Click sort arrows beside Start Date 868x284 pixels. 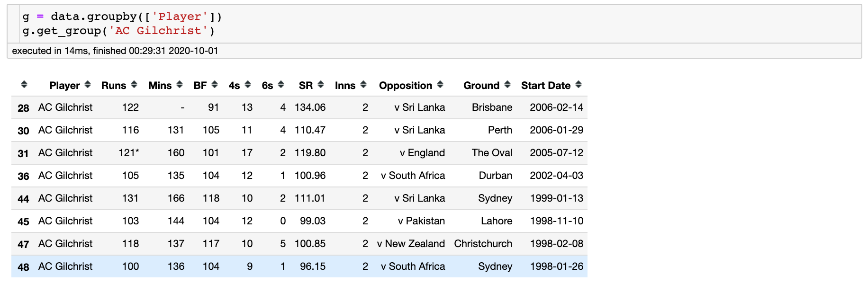tap(579, 85)
